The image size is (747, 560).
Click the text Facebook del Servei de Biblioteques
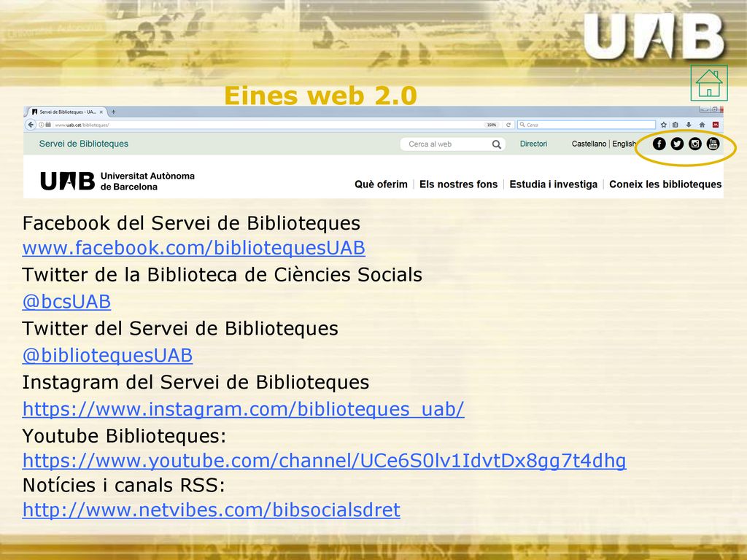click(x=192, y=223)
